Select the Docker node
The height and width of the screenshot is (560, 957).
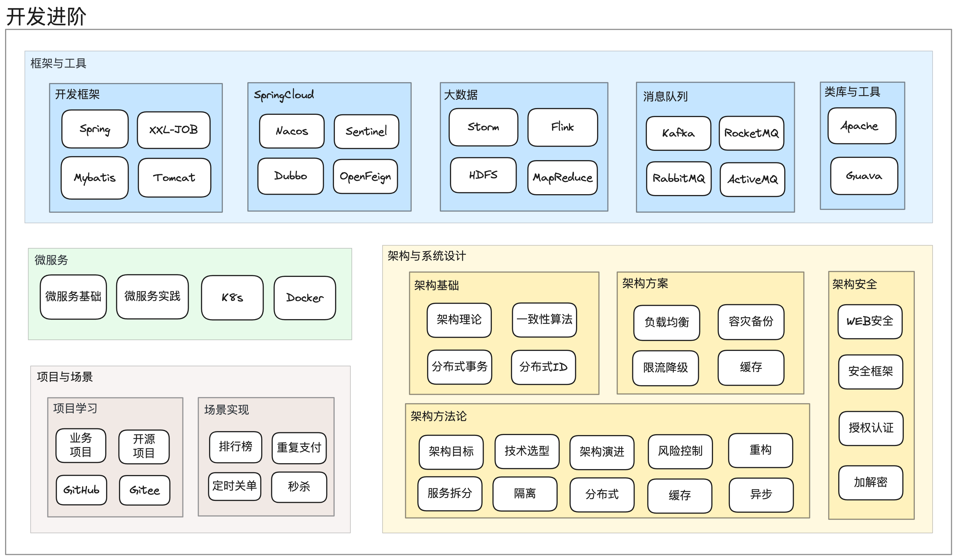coord(305,298)
